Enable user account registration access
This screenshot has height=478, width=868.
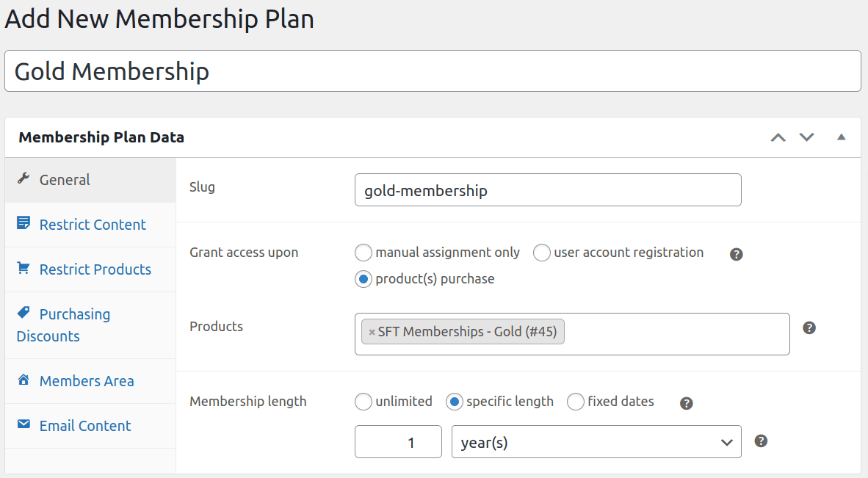tap(542, 253)
